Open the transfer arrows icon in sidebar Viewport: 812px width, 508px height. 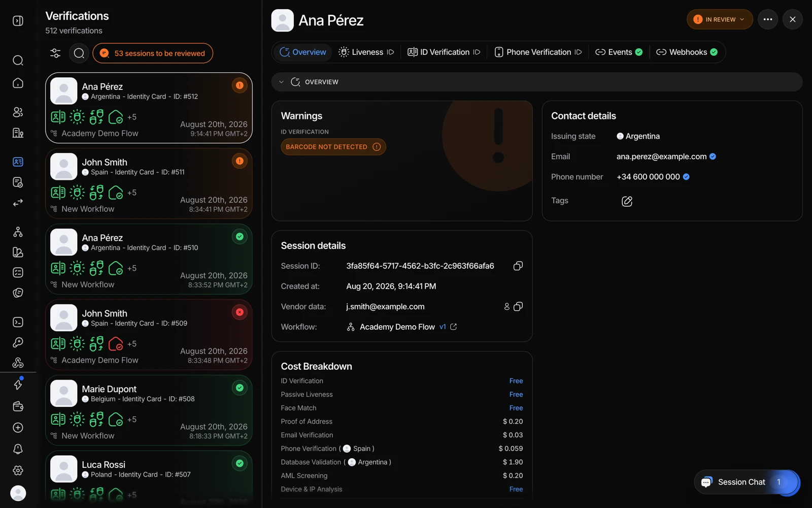click(x=18, y=203)
